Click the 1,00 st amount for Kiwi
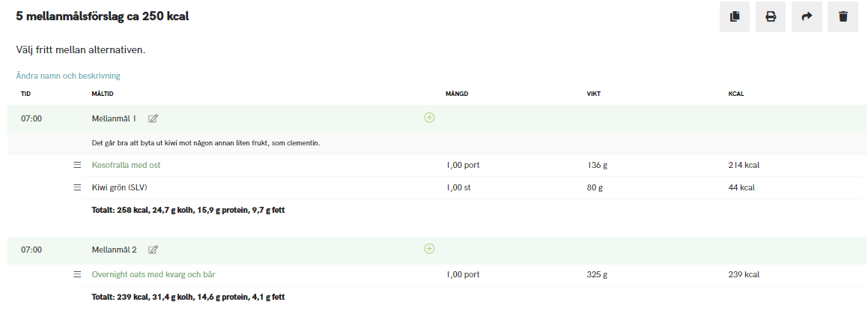868x314 pixels. pos(458,187)
